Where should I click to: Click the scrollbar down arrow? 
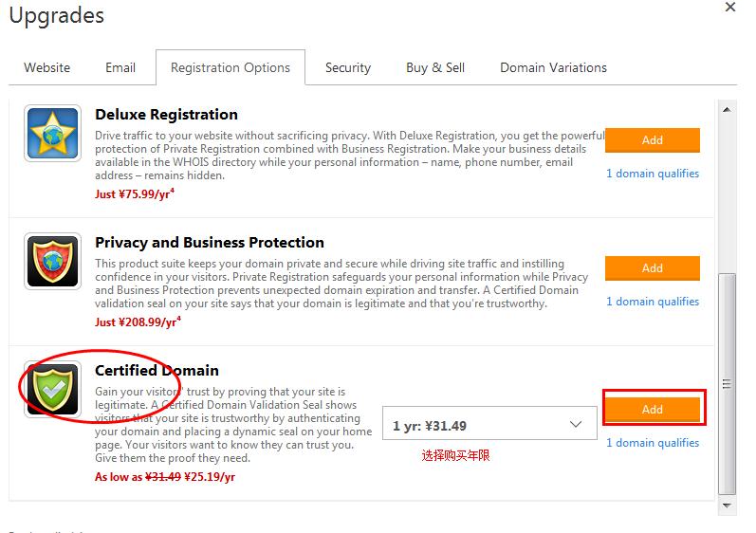(727, 505)
